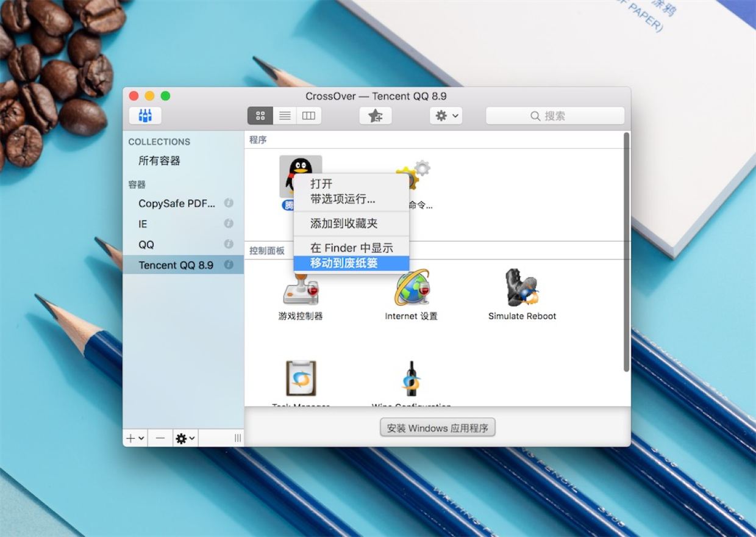Screen dimensions: 756x537
Task: Select the 游戏控制器 joystick icon
Action: click(x=301, y=289)
